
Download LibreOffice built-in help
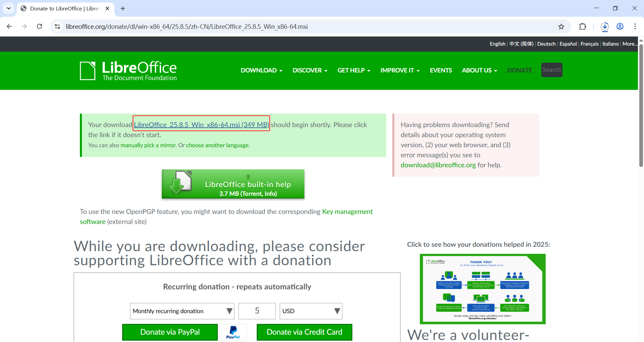[233, 184]
